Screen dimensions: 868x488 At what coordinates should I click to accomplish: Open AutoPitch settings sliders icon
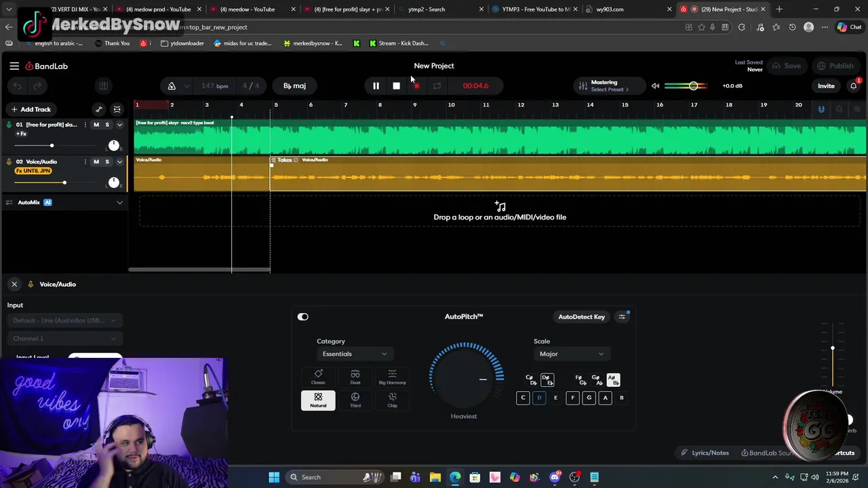tap(622, 317)
